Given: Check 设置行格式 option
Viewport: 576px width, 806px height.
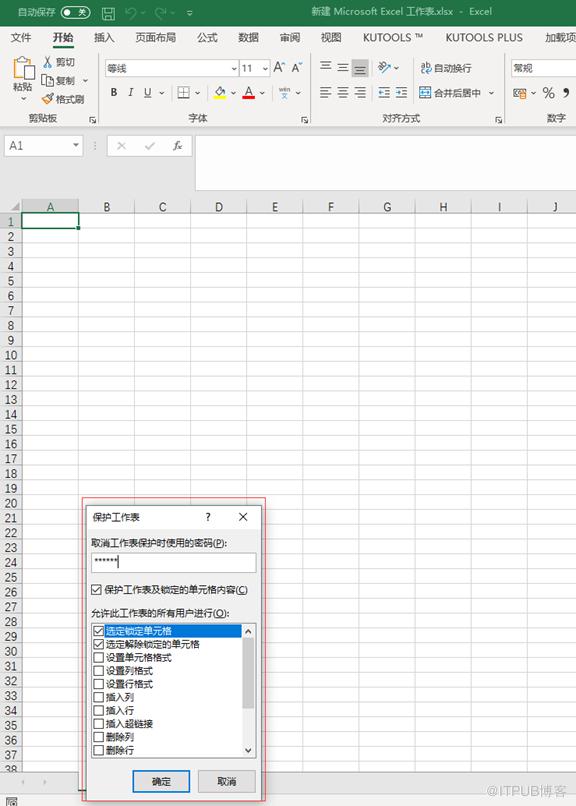Looking at the screenshot, I should [x=99, y=684].
